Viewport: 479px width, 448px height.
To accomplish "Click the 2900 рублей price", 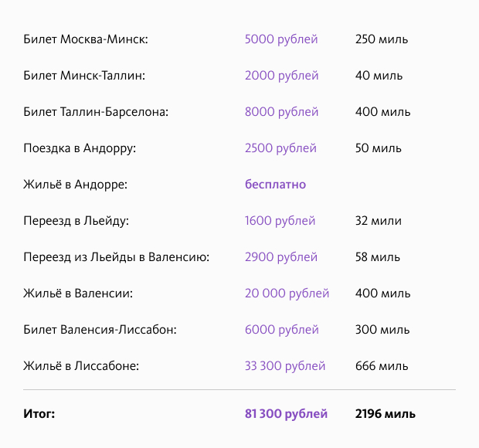I will (280, 257).
